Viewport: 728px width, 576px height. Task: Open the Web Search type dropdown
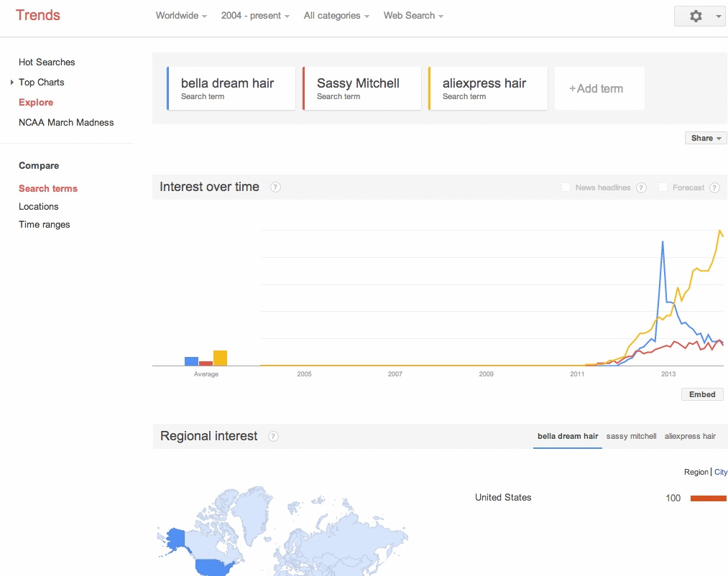(x=413, y=16)
